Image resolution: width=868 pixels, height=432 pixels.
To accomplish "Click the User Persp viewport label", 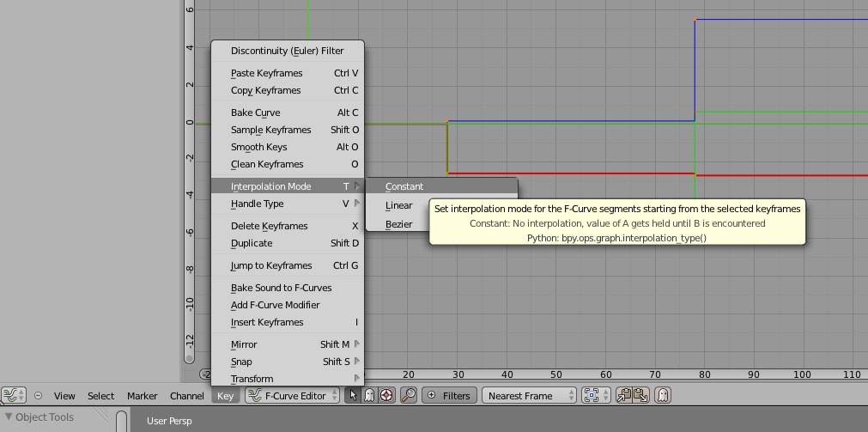I will point(169,421).
